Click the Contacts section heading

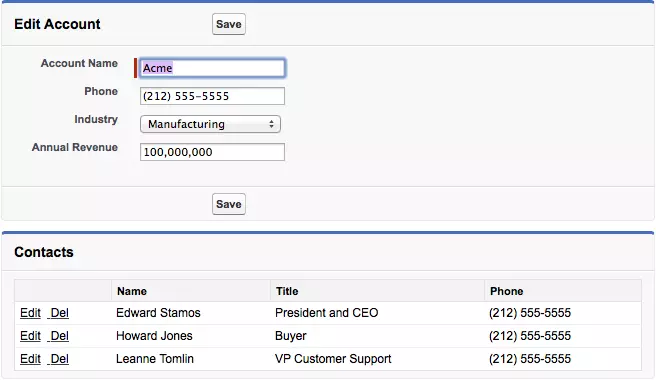click(x=44, y=252)
